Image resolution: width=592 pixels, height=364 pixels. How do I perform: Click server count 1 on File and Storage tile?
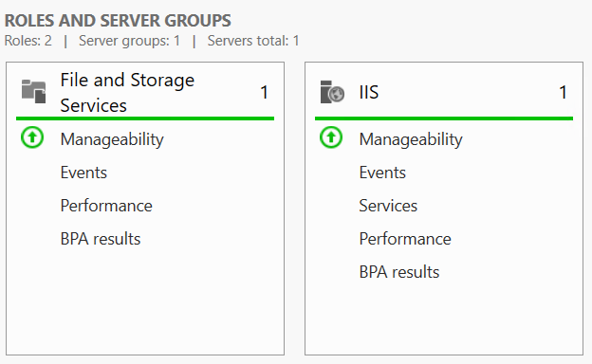pyautogui.click(x=265, y=92)
